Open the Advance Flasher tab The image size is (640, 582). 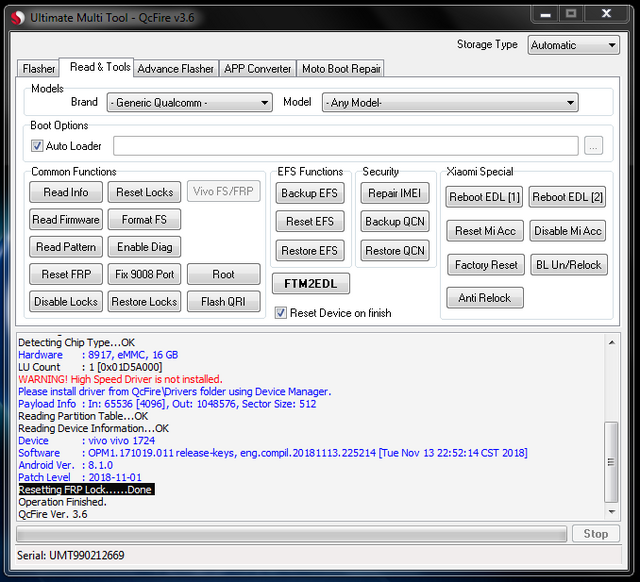[176, 69]
